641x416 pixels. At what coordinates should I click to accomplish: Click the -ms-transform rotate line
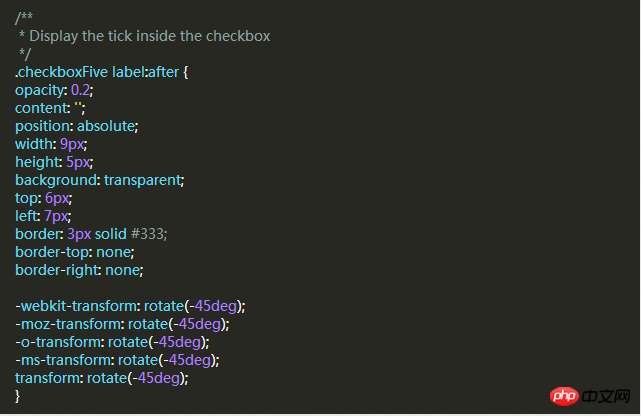click(x=117, y=360)
